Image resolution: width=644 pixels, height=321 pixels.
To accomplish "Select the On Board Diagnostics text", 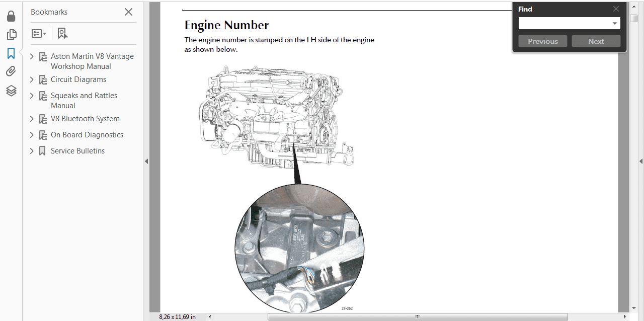I will pyautogui.click(x=87, y=135).
